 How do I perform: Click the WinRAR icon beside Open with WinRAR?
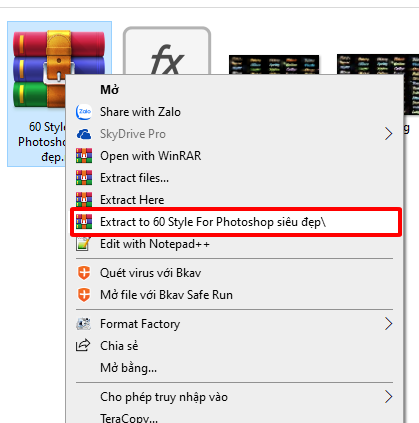[x=84, y=156]
